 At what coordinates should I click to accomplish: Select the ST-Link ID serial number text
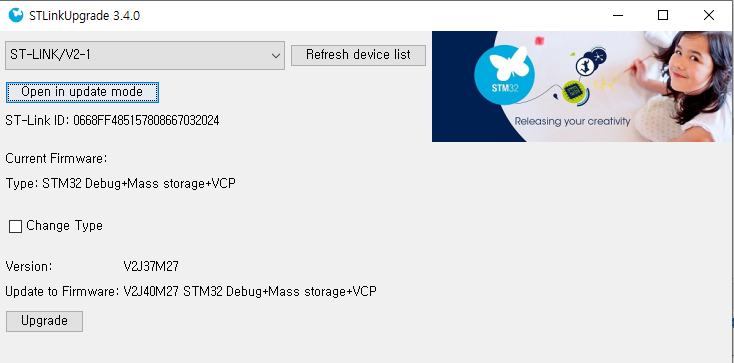[x=146, y=121]
